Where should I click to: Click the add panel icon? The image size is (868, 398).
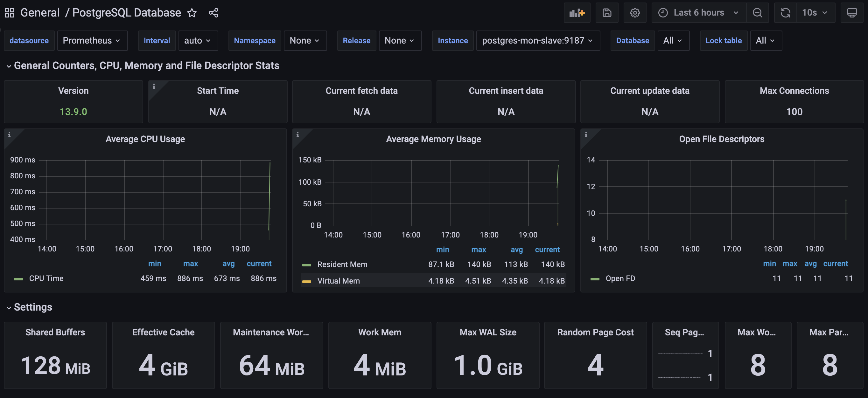click(577, 12)
